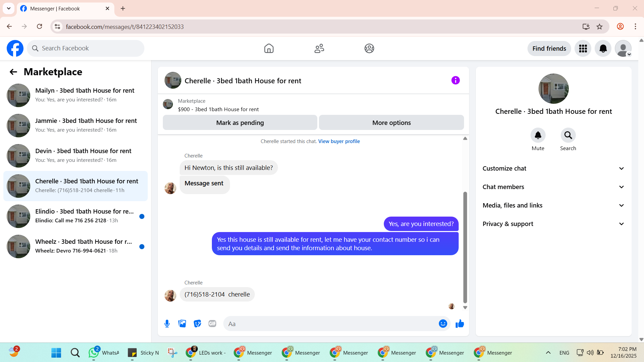Open Jammie 3bed 1bath House conversation
The height and width of the screenshot is (362, 644).
76,126
